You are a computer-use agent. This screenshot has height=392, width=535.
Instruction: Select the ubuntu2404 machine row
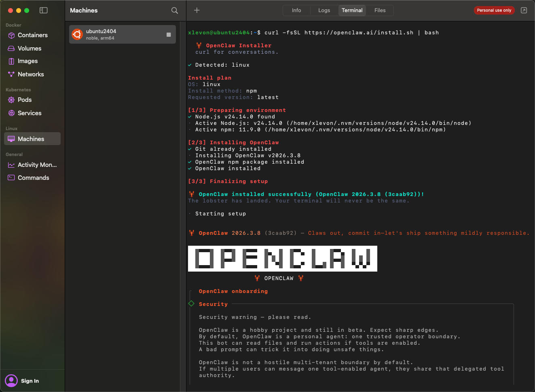click(123, 34)
